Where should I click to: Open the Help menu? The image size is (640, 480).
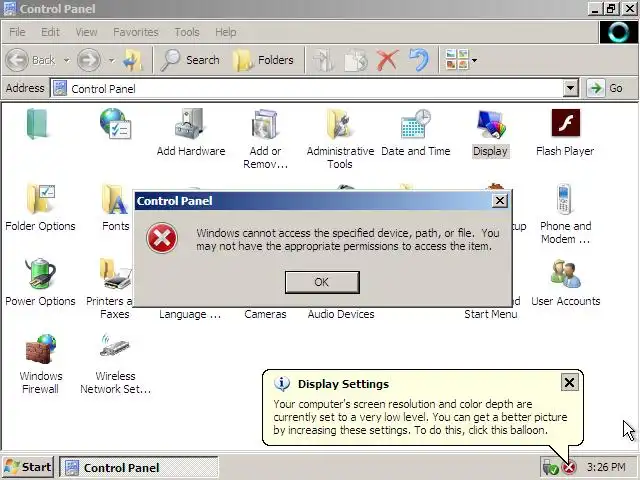(225, 32)
